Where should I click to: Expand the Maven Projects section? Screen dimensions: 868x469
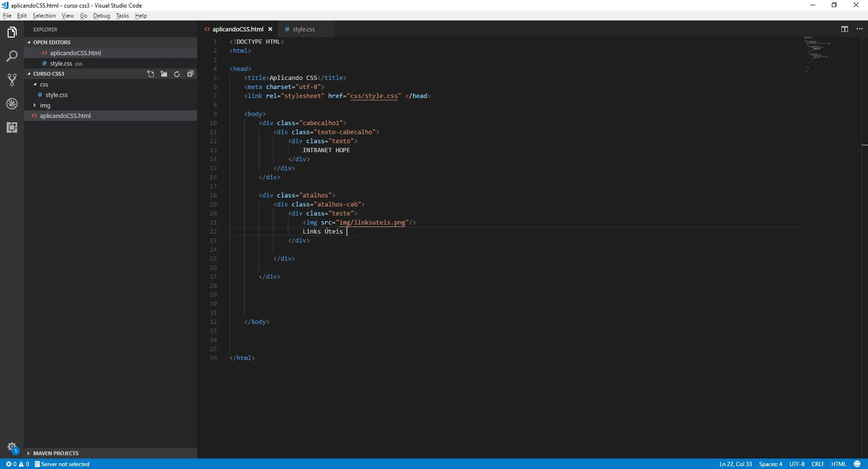56,453
